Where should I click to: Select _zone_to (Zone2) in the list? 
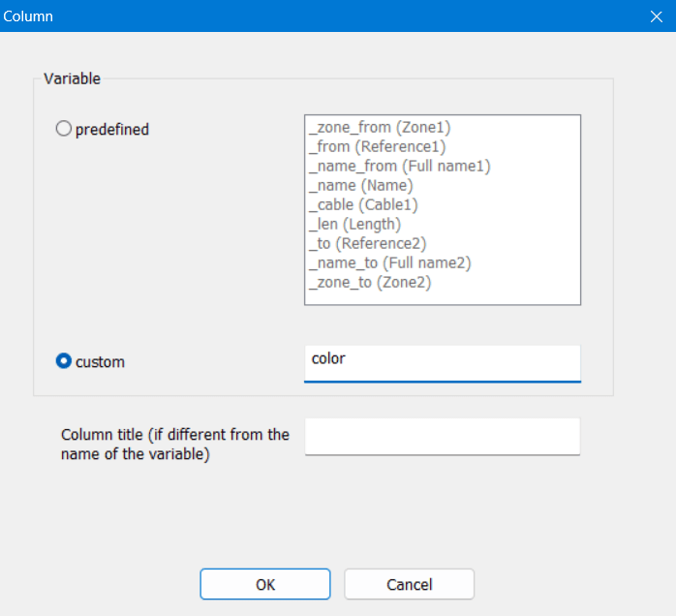tap(370, 283)
